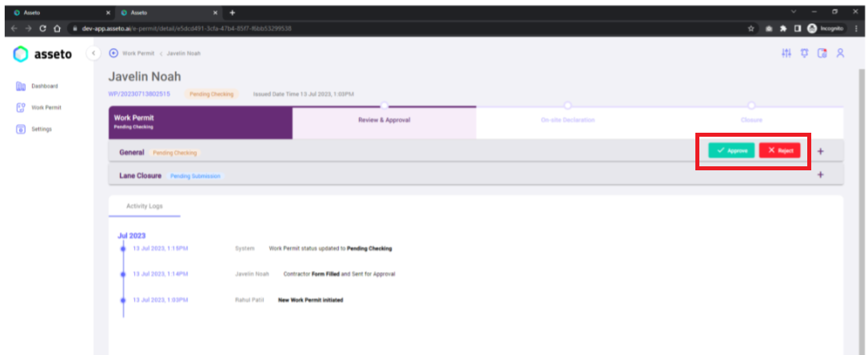
Task: Click the Jul 2023 log heading
Action: point(131,235)
